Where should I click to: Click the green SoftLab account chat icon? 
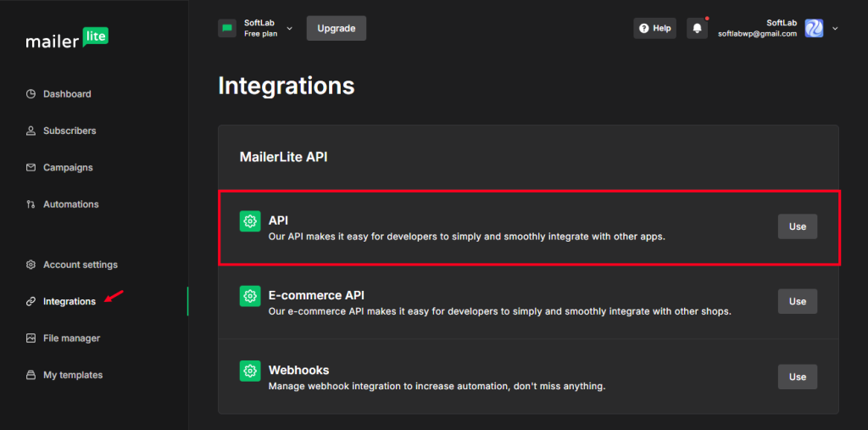coord(227,28)
